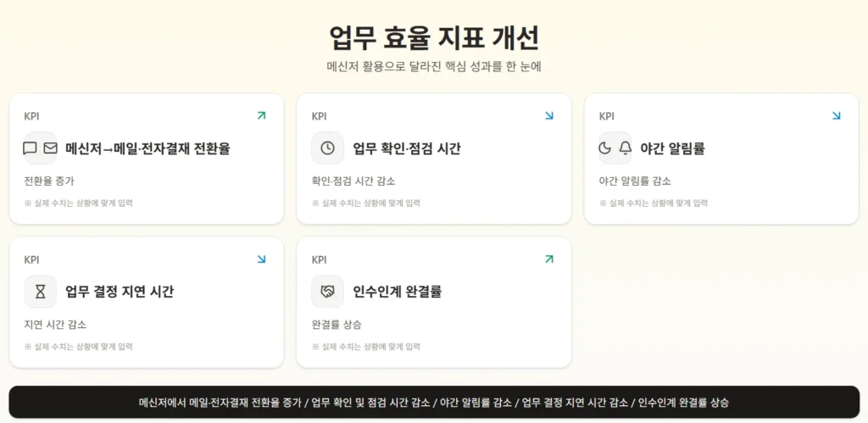Click the green up arrow on 전환율 card

click(261, 115)
